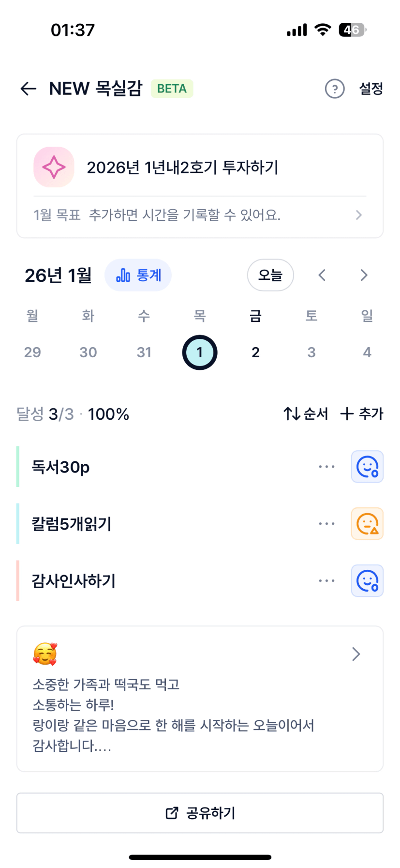Open the help question mark icon

point(334,89)
